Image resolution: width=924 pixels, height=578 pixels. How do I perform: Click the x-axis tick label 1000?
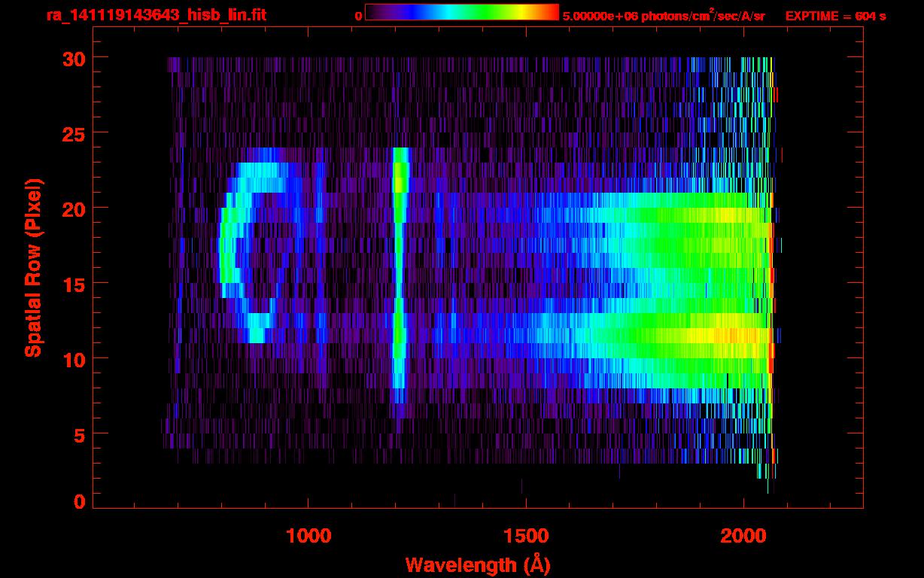[x=308, y=536]
